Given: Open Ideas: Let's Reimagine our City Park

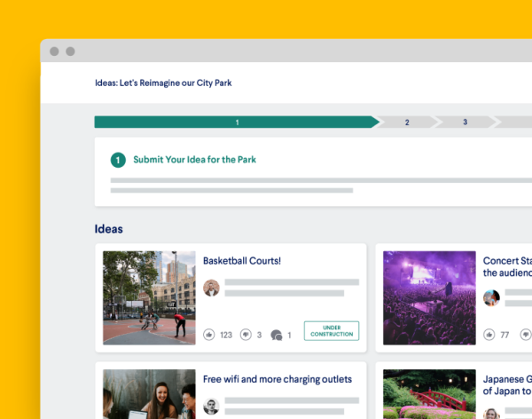Looking at the screenshot, I should (x=163, y=83).
